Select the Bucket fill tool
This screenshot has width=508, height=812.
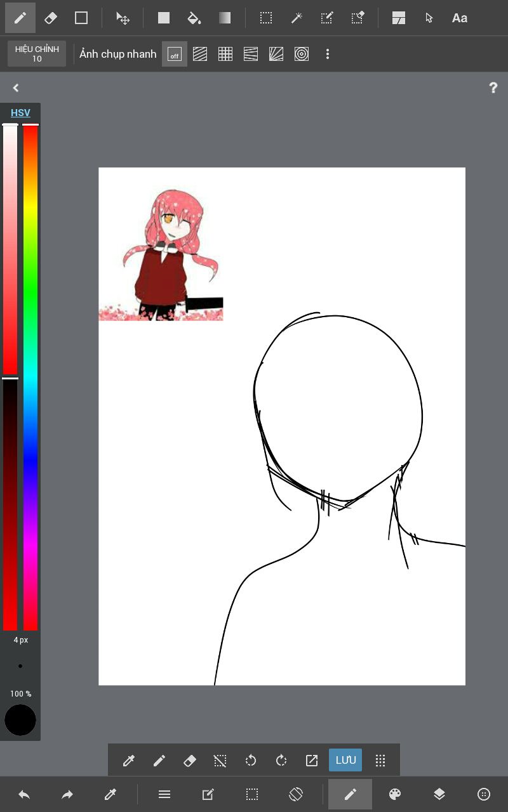click(194, 18)
